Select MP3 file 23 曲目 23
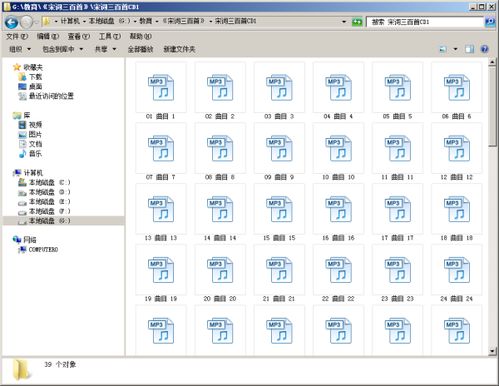This screenshot has height=386, width=499. point(397,273)
